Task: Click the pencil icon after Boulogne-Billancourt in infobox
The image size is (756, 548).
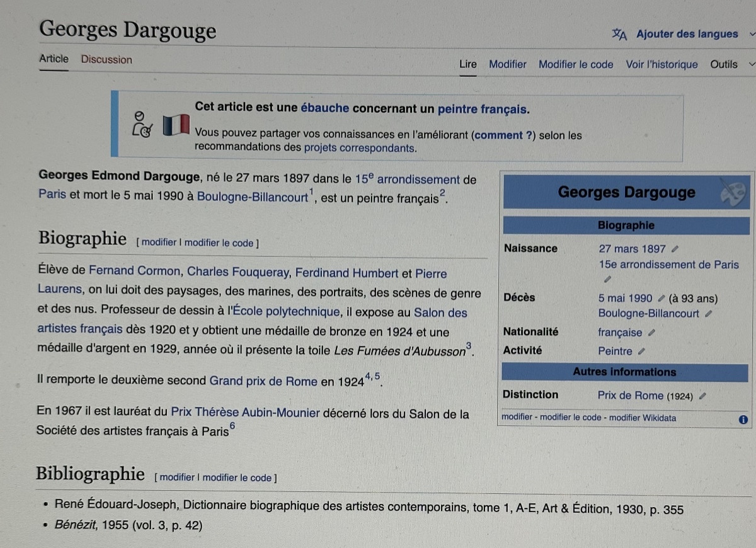Action: coord(708,314)
